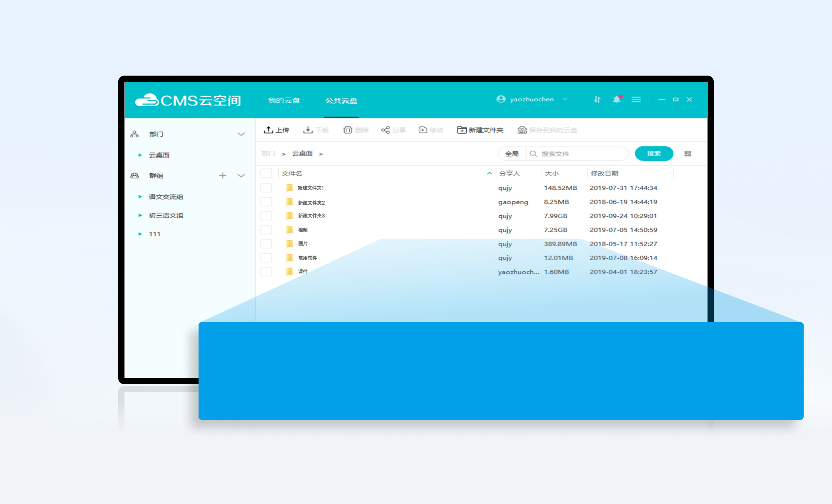Click the 删除 delete button
The height and width of the screenshot is (504, 832).
point(356,130)
